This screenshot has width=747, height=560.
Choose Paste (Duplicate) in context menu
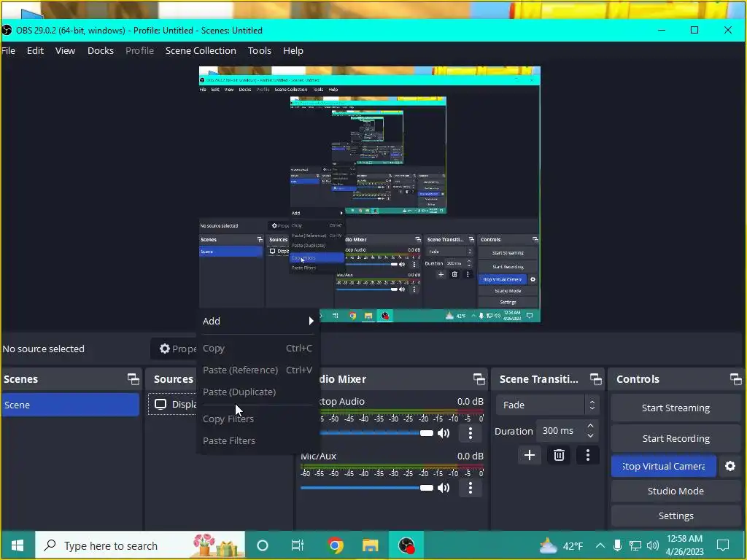tap(258, 392)
